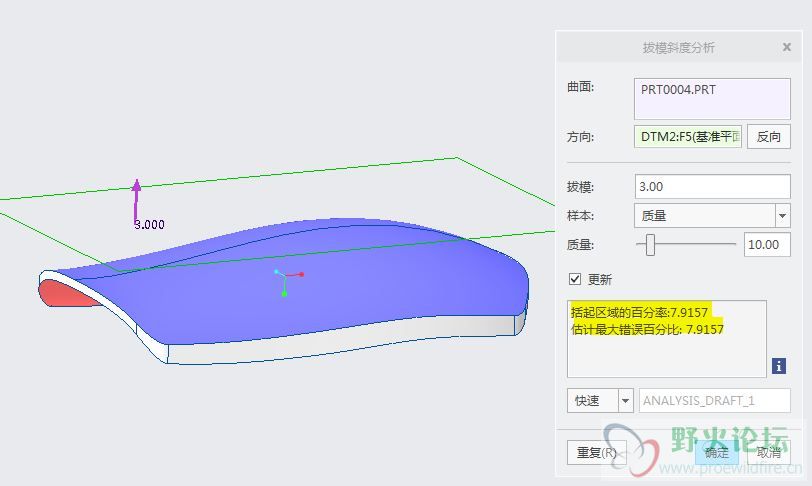Screen dimensions: 812x486
Task: Click the purple draft direction arrow
Action: point(136,201)
